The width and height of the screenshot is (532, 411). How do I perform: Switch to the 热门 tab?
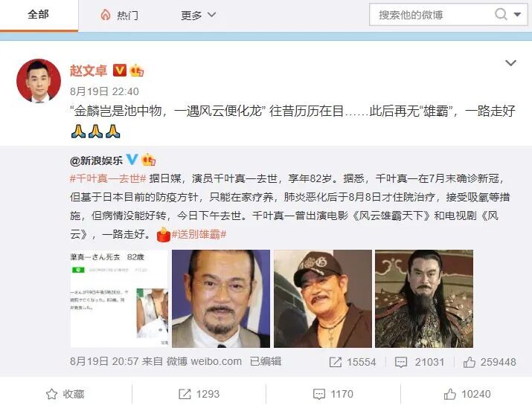[x=120, y=15]
